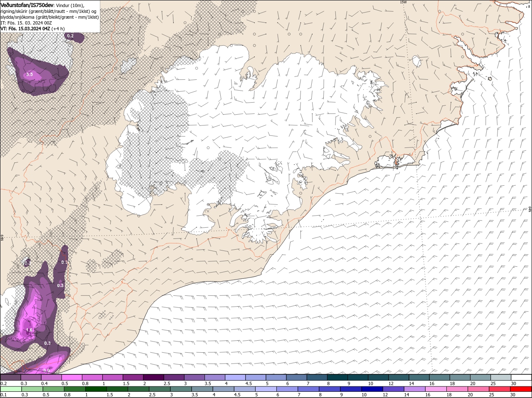Click the 15W longitude label

(x=403, y=2)
